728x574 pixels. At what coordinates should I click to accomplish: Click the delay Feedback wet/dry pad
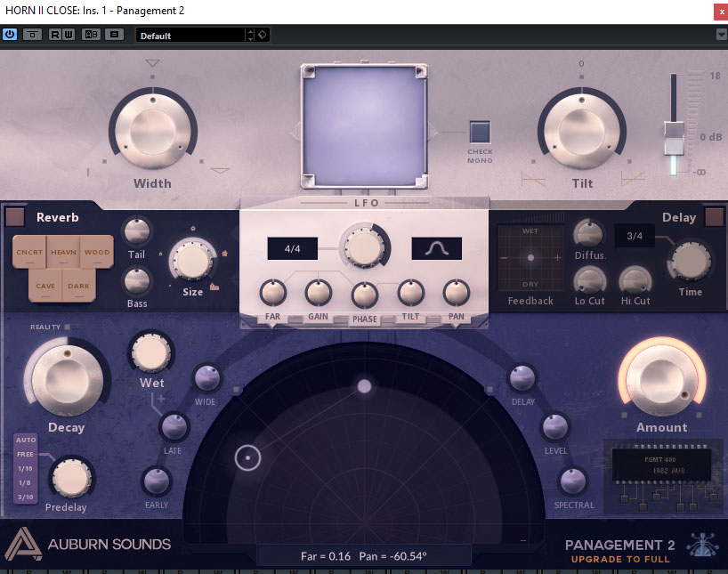(x=530, y=258)
